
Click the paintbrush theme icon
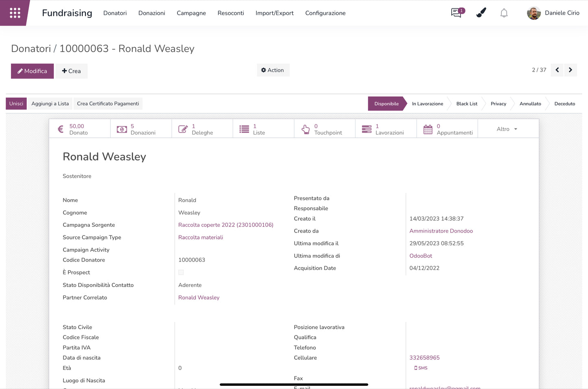coord(481,13)
